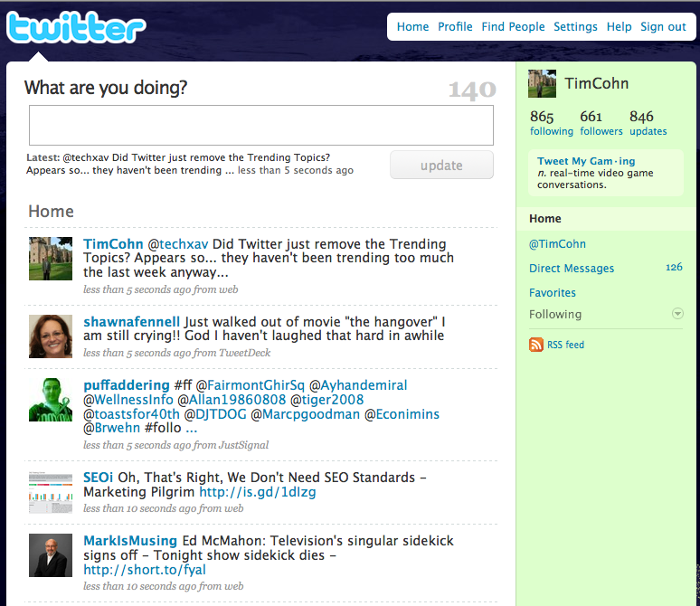700x606 pixels.
Task: Click TimCohn's avatar in the first tweet
Action: click(51, 259)
